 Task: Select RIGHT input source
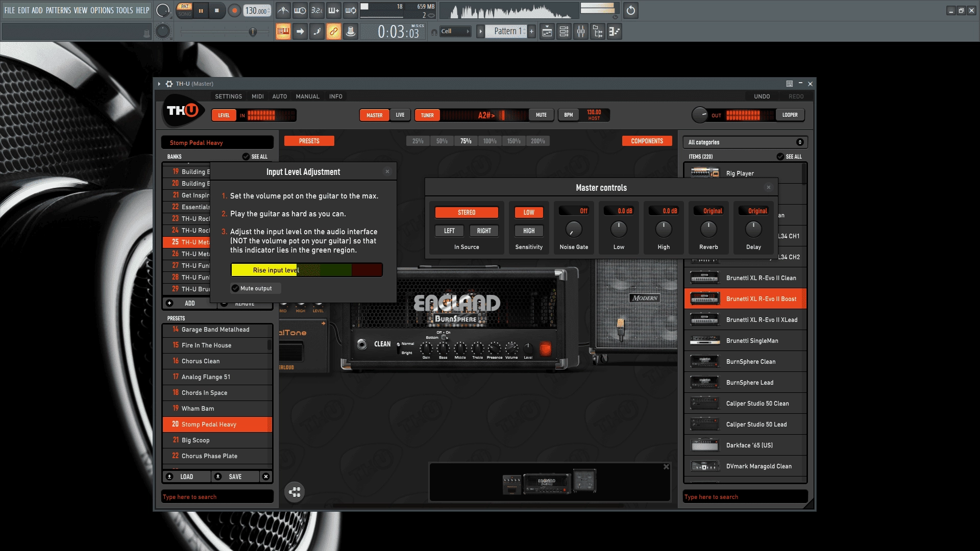(484, 231)
